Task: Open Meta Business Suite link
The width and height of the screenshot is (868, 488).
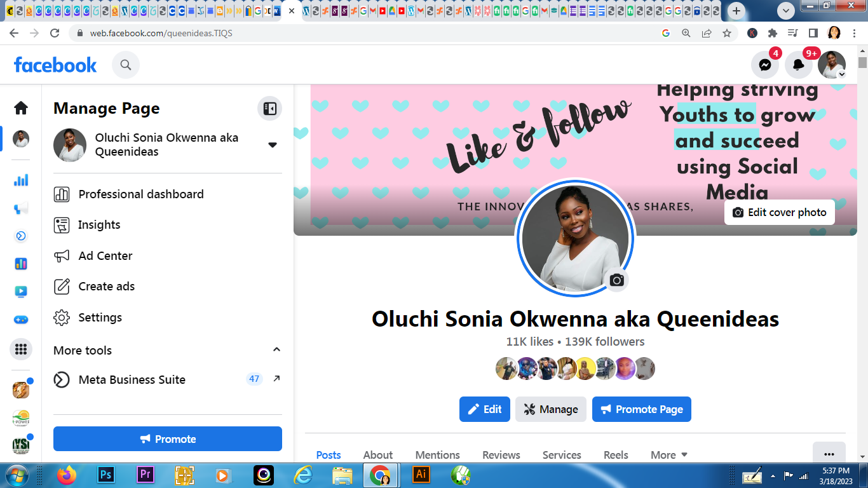Action: pyautogui.click(x=132, y=380)
